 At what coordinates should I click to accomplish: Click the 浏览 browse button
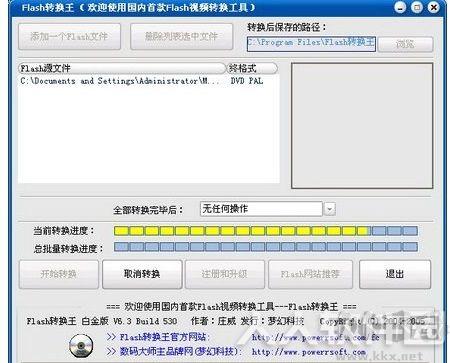point(405,44)
